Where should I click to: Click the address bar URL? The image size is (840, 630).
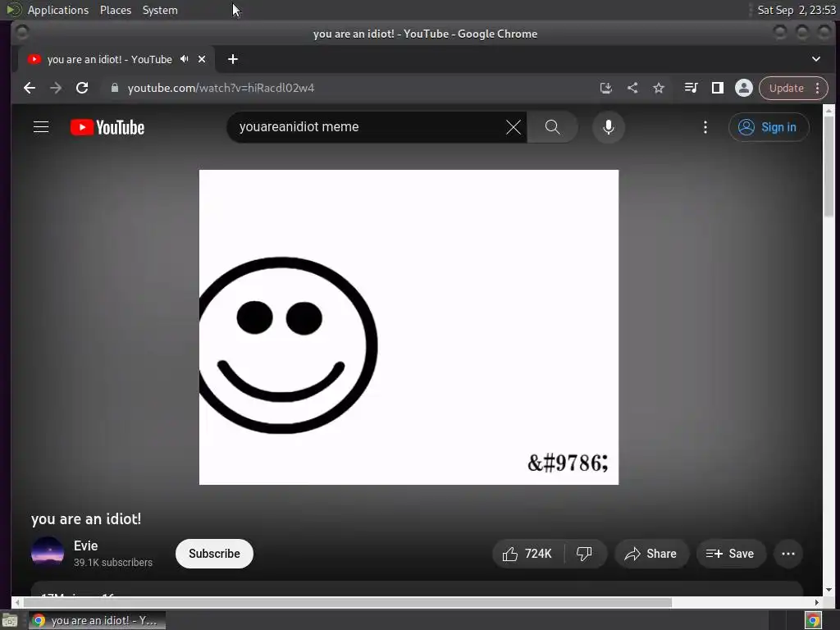[221, 88]
